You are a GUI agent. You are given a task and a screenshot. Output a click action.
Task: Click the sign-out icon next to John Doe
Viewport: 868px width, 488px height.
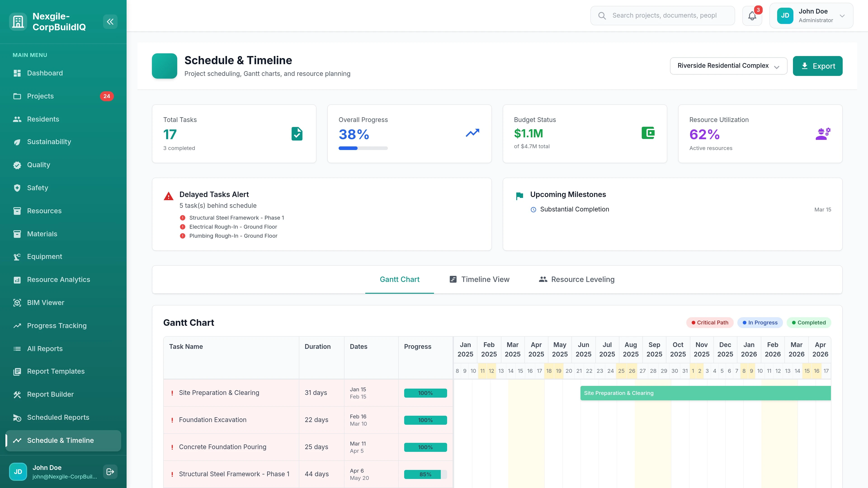110,472
